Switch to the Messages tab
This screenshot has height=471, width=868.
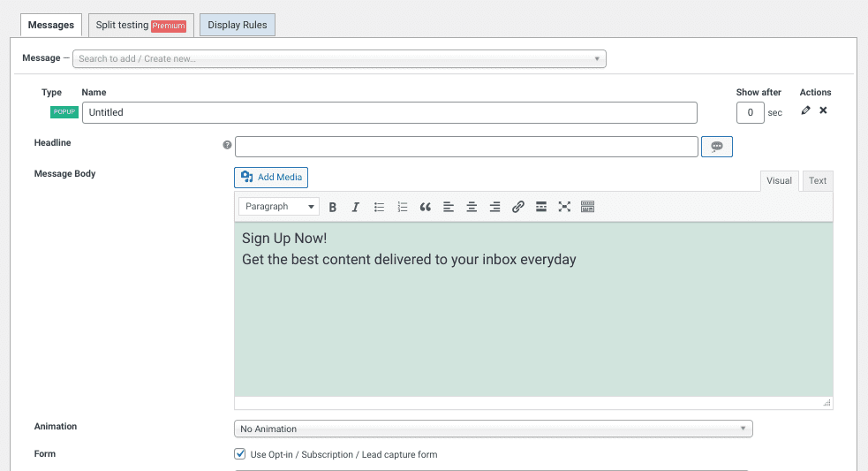coord(51,25)
